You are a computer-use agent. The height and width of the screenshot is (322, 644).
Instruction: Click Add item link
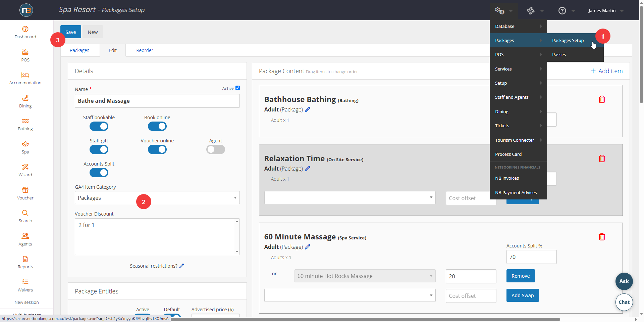(606, 71)
